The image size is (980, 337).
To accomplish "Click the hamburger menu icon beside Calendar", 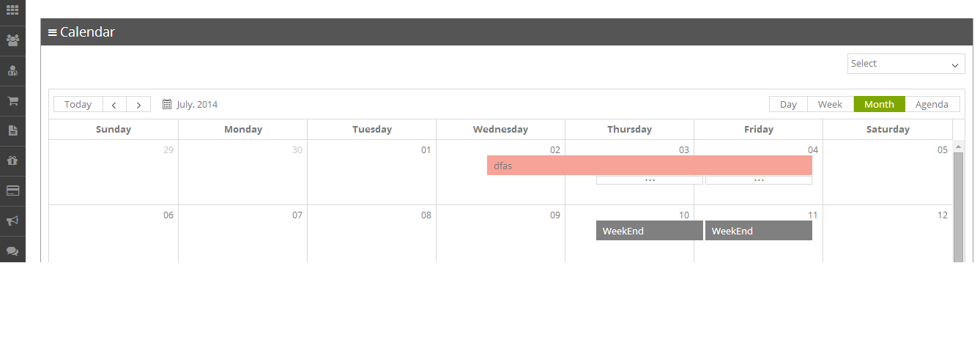I will pyautogui.click(x=53, y=32).
